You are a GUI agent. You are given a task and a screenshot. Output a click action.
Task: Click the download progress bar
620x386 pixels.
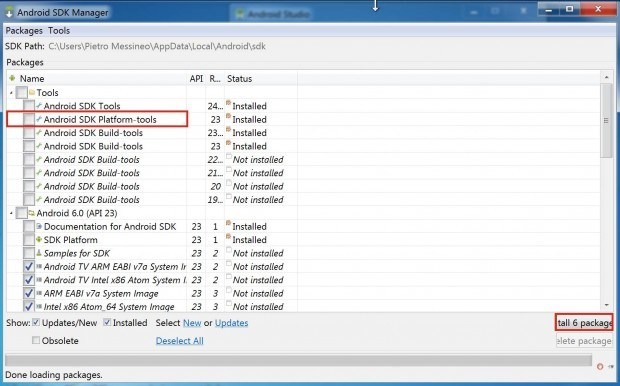[x=298, y=360]
